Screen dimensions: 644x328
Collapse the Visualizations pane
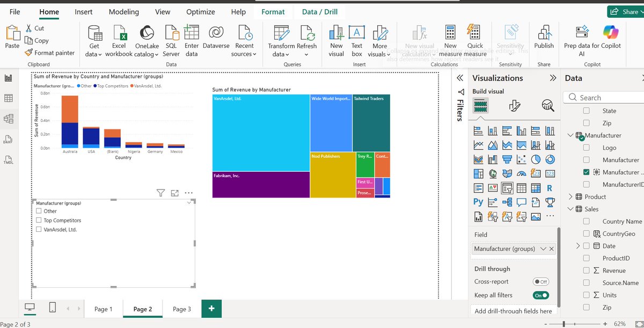(553, 78)
